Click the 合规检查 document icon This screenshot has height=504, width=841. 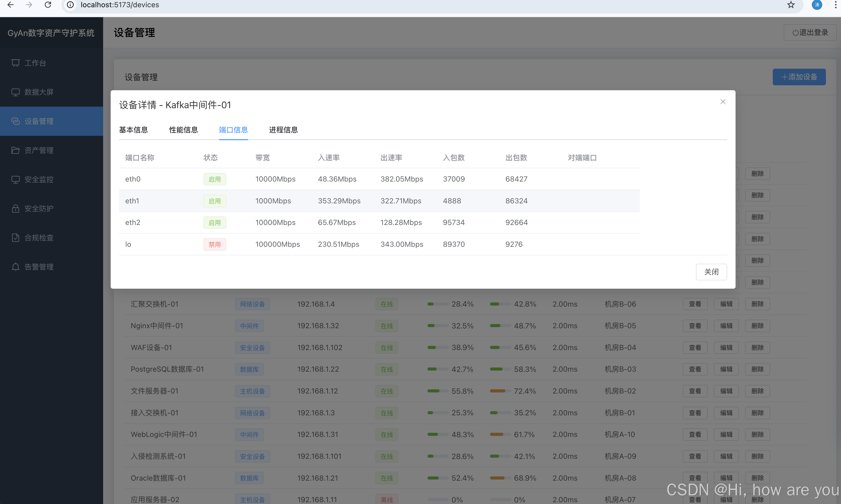(16, 238)
